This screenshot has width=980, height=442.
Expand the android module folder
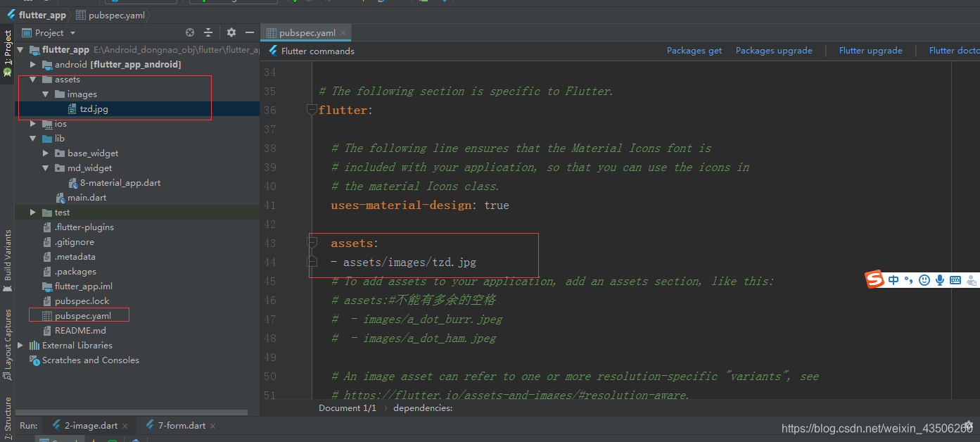coord(33,65)
